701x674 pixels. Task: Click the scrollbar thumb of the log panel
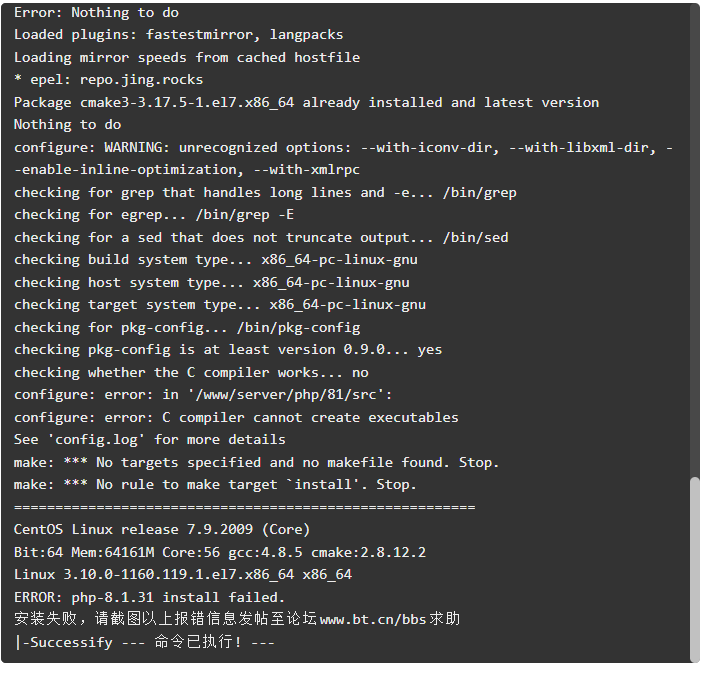click(694, 569)
